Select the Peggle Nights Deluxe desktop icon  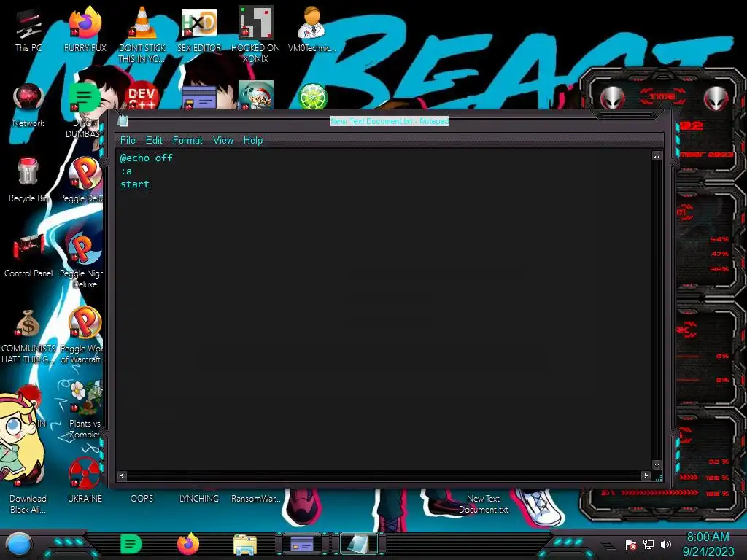coord(83,261)
